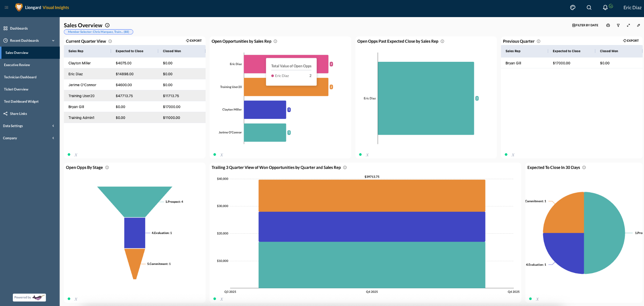Click Commitment slice in pie chart
This screenshot has width=644, height=306.
tap(568, 217)
